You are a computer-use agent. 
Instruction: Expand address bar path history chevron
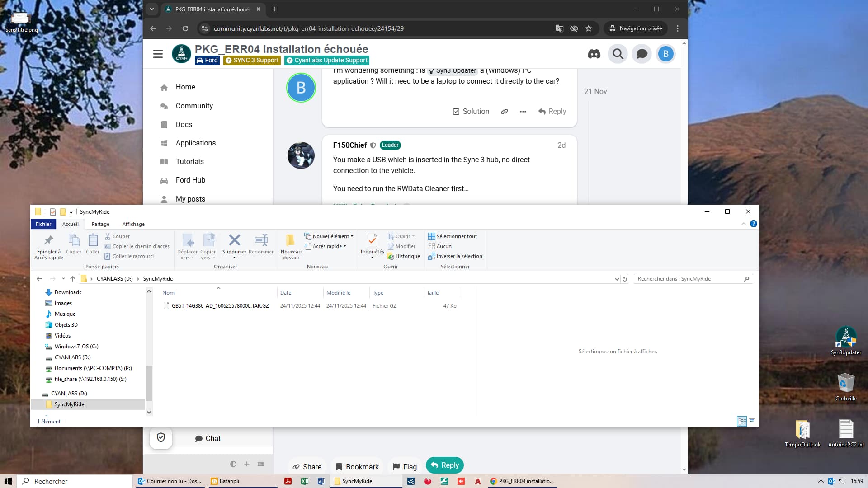tap(617, 279)
